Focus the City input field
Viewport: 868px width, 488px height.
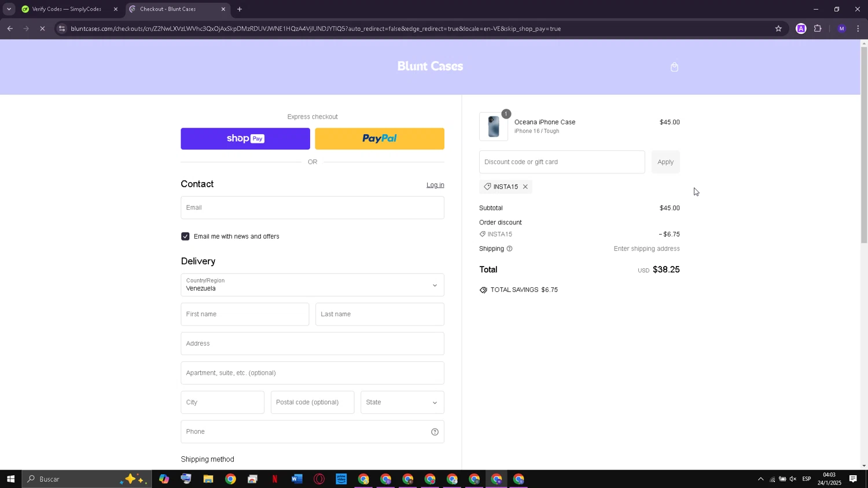[222, 402]
